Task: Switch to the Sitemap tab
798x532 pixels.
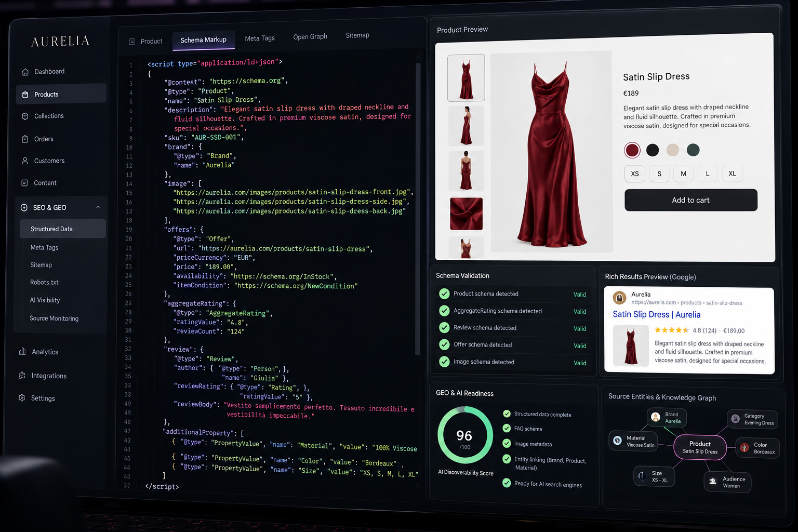Action: 357,35
